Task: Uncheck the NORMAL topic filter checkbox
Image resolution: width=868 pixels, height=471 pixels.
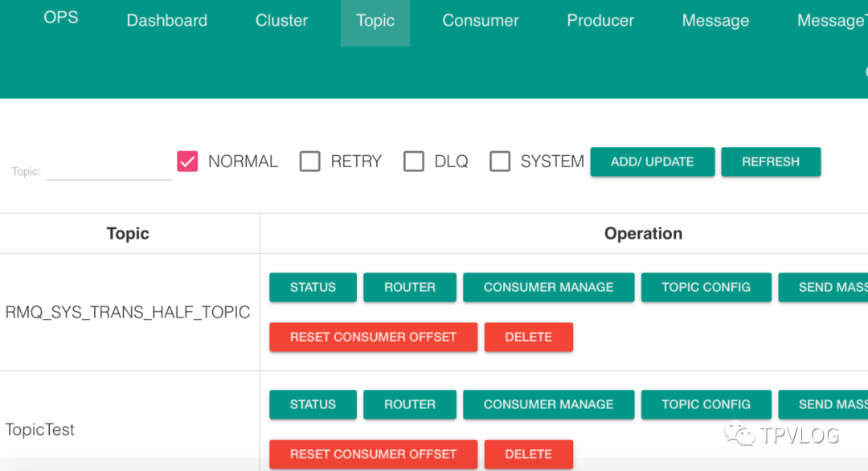Action: click(187, 162)
